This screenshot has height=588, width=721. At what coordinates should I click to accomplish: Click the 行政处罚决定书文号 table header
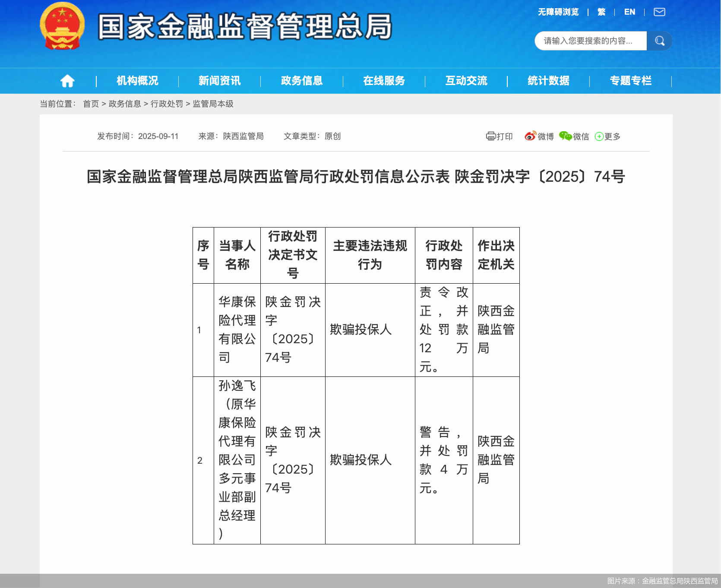[293, 255]
